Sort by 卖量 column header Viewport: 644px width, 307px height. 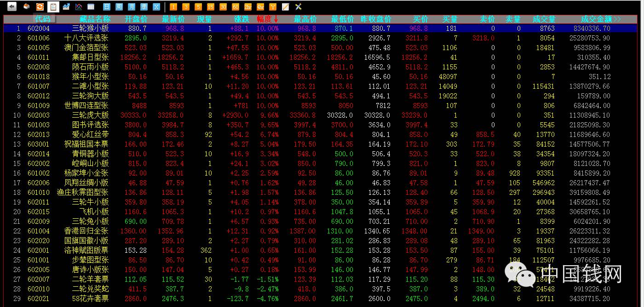coord(513,19)
